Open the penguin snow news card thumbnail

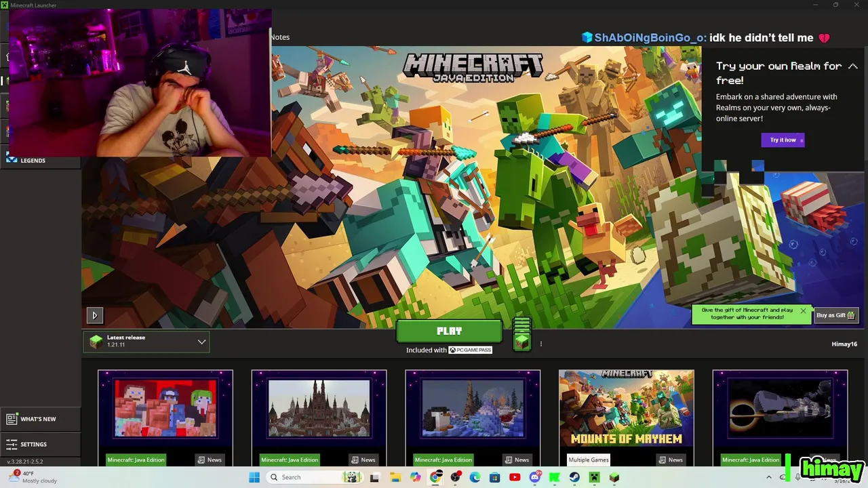pos(473,408)
